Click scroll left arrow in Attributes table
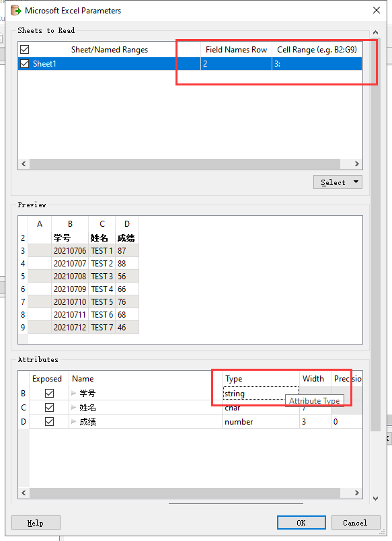 24,493
